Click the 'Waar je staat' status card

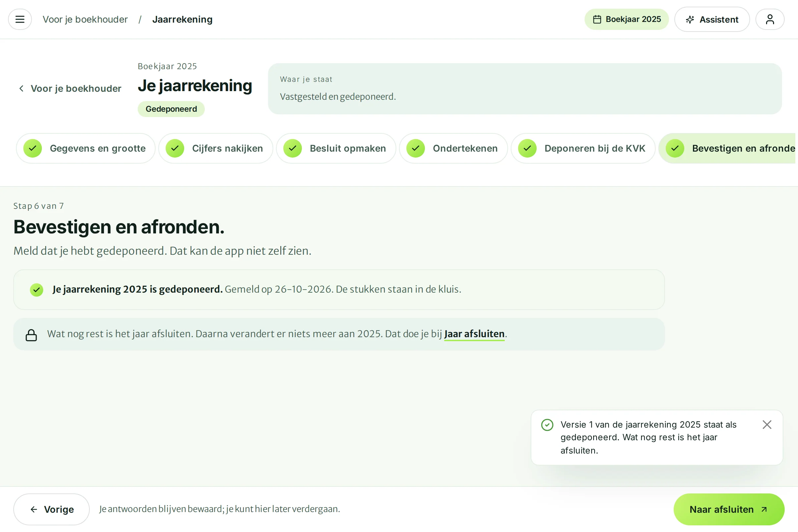(x=525, y=88)
